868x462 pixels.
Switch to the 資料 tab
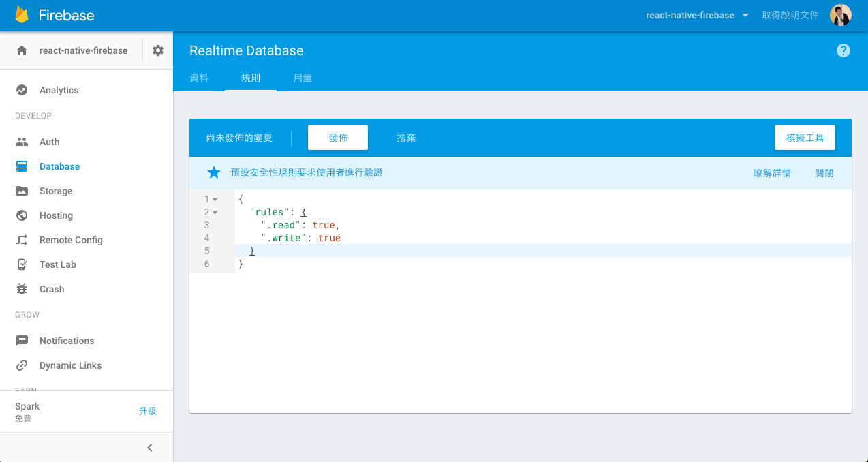tap(199, 78)
